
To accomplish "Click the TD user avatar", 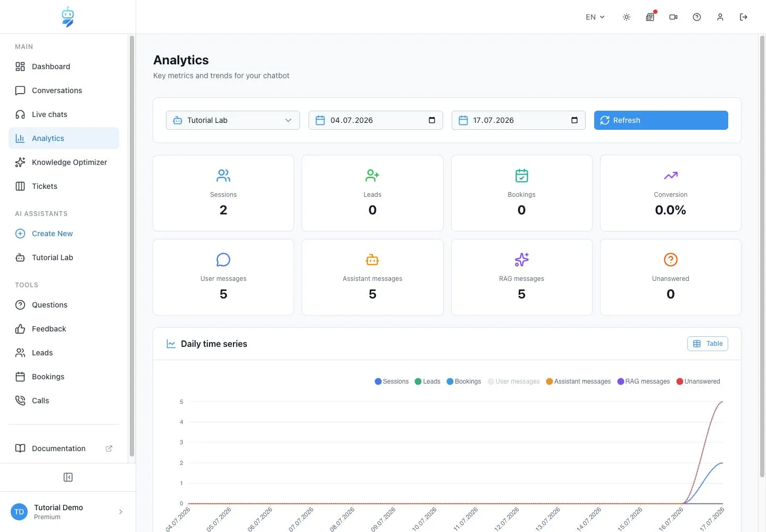I will (19, 512).
